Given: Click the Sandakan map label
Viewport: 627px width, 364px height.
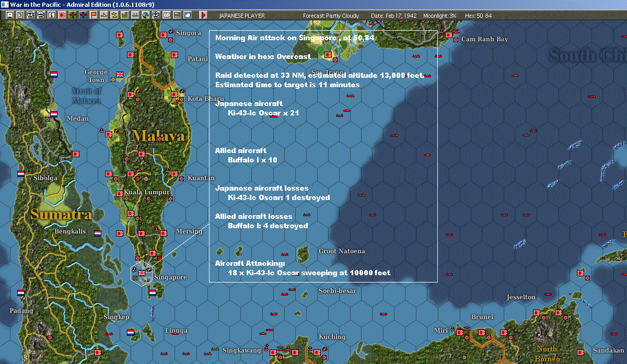Looking at the screenshot, I should pos(608,350).
